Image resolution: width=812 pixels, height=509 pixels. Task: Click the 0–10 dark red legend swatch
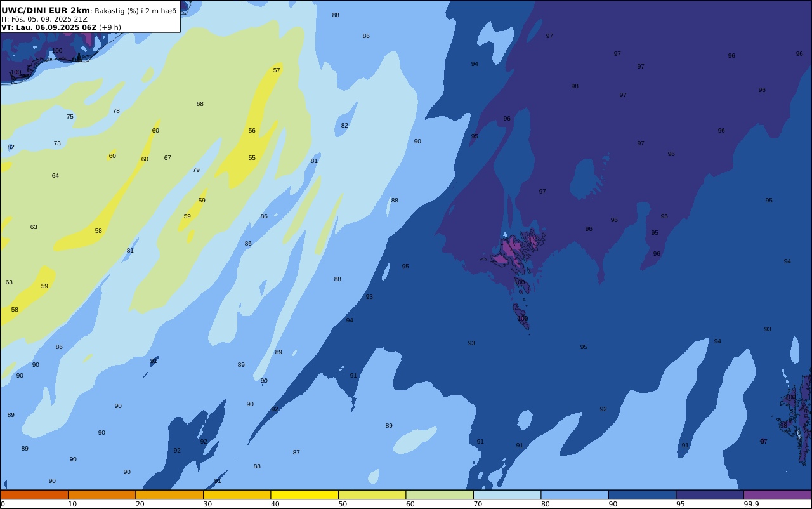coord(34,494)
